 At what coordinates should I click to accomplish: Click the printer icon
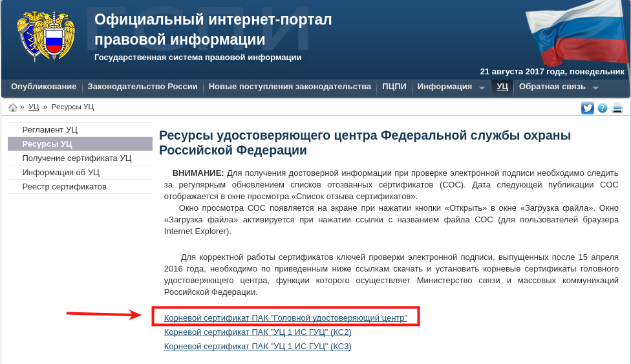(x=617, y=108)
